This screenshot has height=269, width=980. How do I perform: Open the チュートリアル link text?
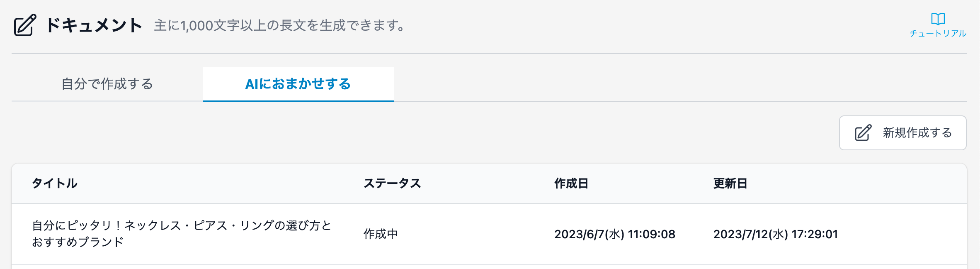tap(938, 34)
